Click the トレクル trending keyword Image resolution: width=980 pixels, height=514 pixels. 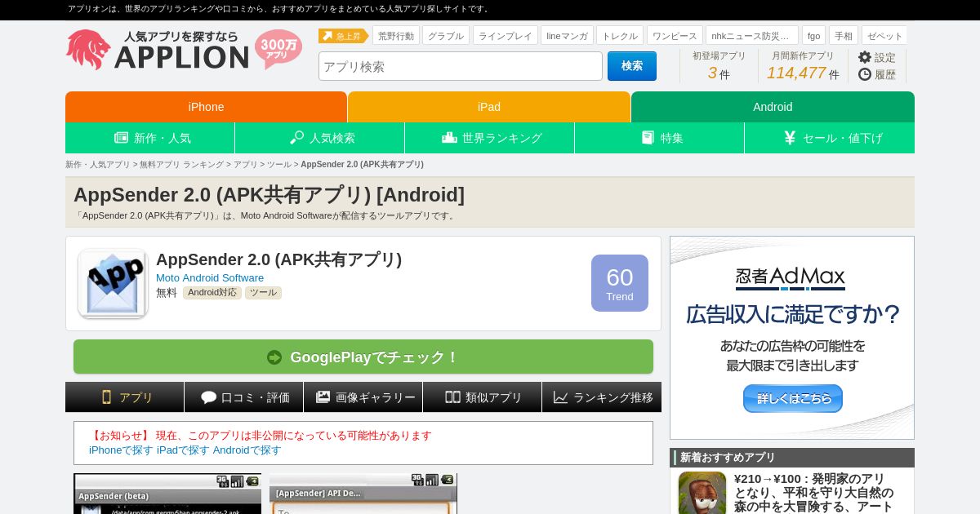click(620, 36)
